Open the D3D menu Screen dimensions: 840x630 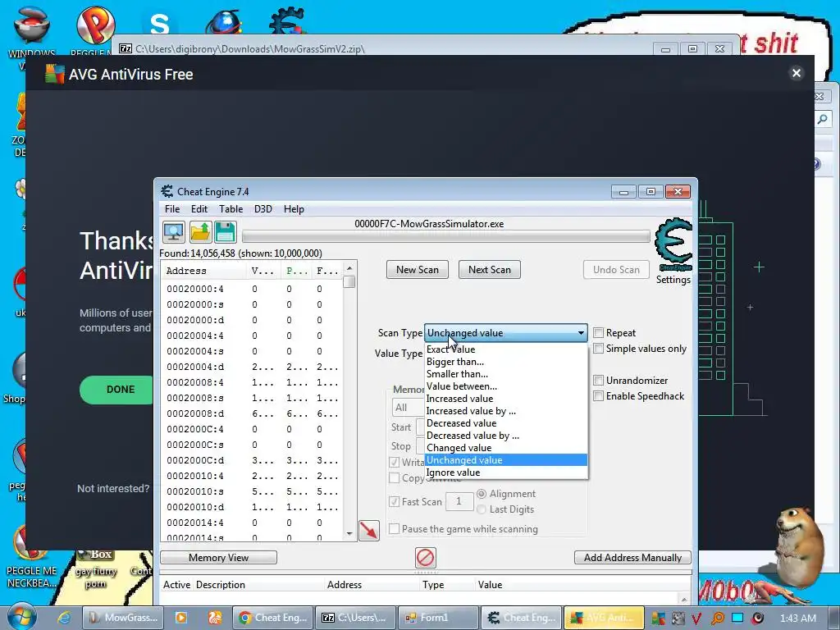pyautogui.click(x=263, y=209)
